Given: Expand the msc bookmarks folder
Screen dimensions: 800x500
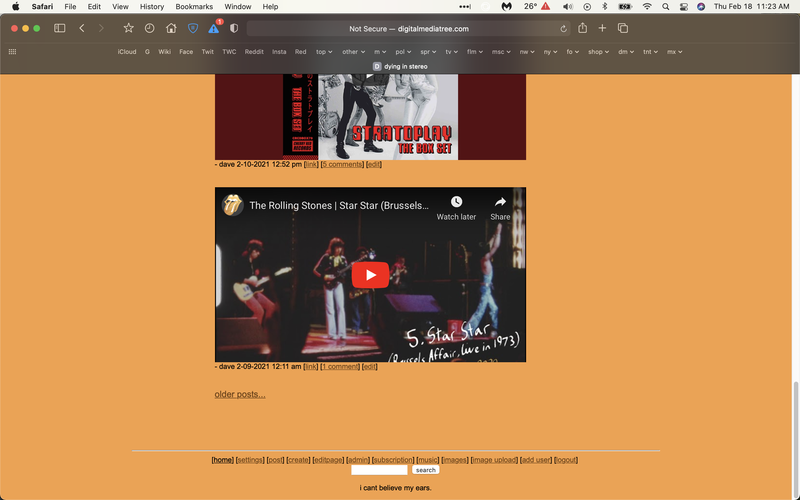Looking at the screenshot, I should tap(501, 52).
